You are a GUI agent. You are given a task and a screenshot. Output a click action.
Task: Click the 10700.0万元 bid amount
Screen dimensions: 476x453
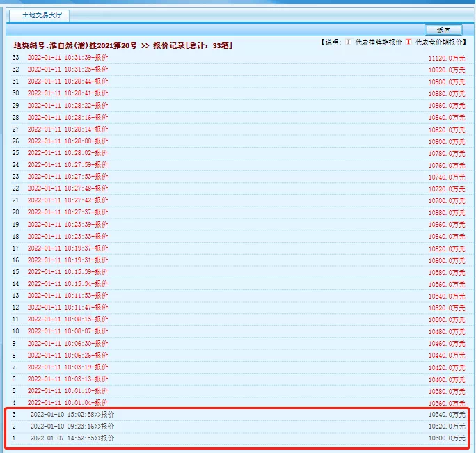(x=447, y=201)
